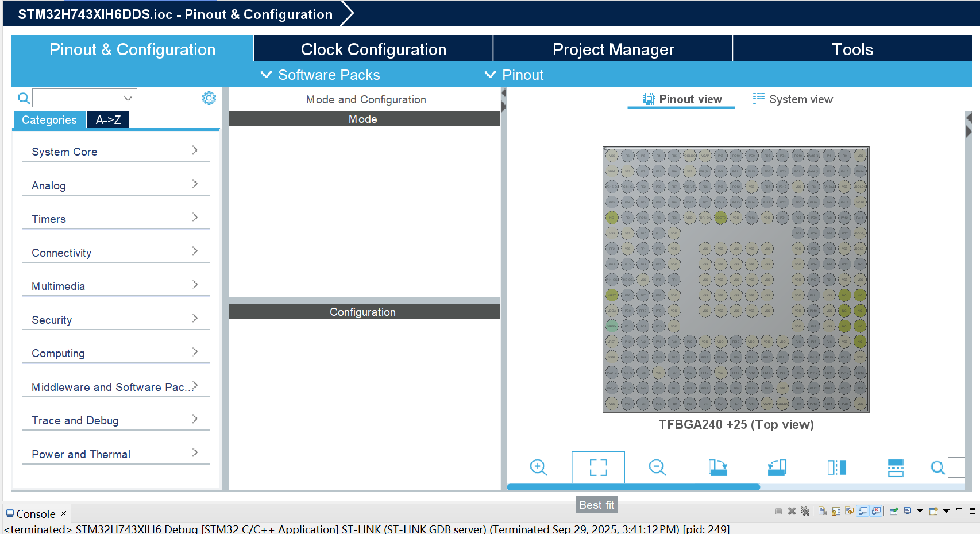Open the peripheral list settings gear
Image resolution: width=980 pixels, height=534 pixels.
pyautogui.click(x=209, y=98)
